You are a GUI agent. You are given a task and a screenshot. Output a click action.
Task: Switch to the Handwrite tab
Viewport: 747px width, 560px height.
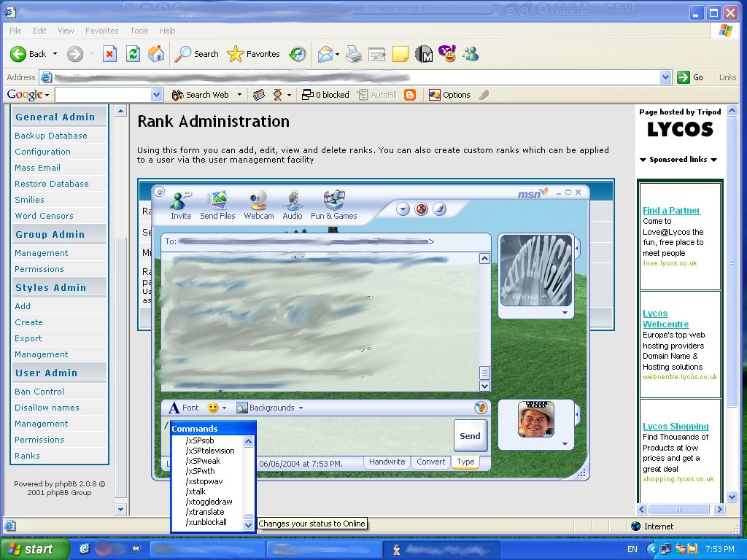(387, 462)
